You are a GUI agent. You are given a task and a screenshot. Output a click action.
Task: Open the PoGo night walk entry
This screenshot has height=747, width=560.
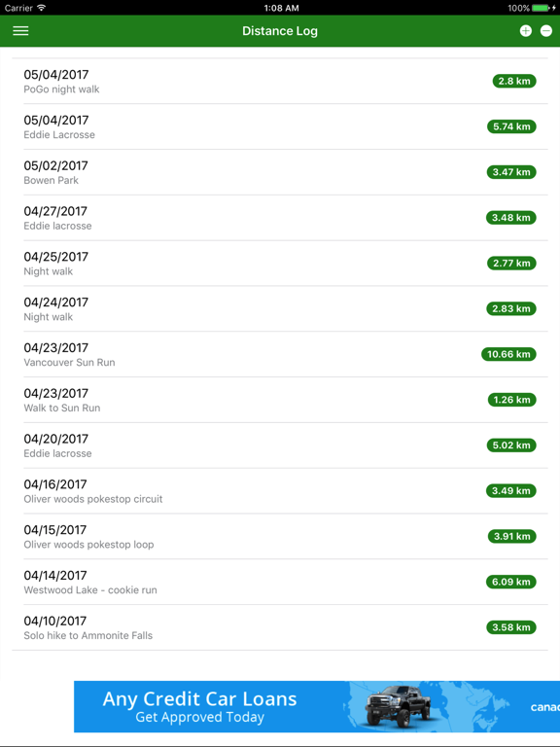click(280, 81)
